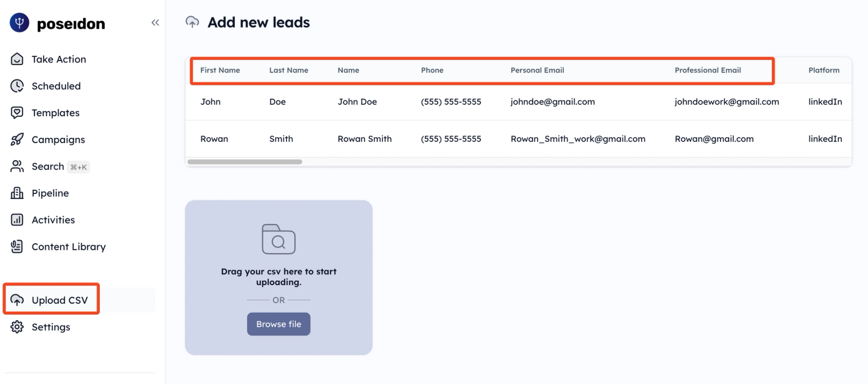Open the Settings label in sidebar
The height and width of the screenshot is (384, 868).
tap(51, 327)
